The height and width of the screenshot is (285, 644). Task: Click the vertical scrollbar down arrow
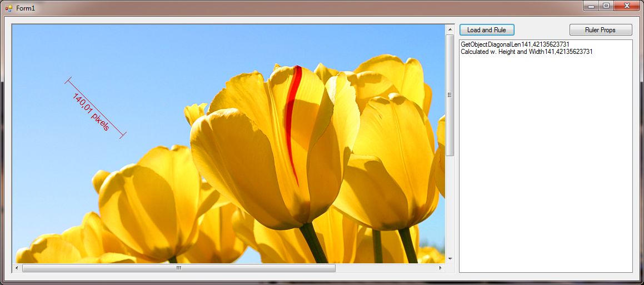450,259
